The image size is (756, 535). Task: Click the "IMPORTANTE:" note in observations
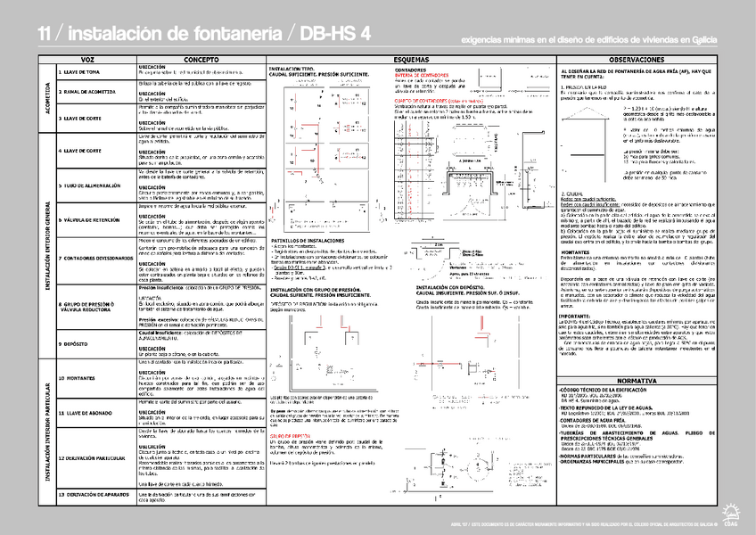(575, 316)
